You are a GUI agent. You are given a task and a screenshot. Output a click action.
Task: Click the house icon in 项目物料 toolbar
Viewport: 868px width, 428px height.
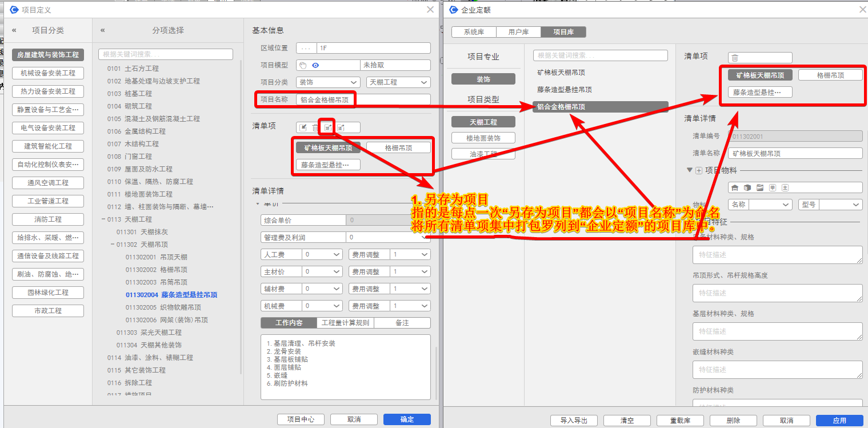coord(735,187)
